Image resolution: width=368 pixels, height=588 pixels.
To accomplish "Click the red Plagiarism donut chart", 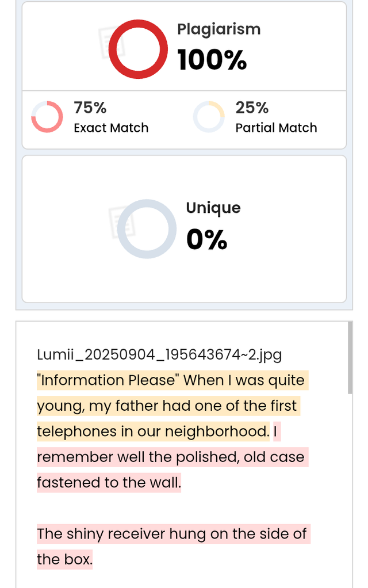I will pyautogui.click(x=138, y=49).
